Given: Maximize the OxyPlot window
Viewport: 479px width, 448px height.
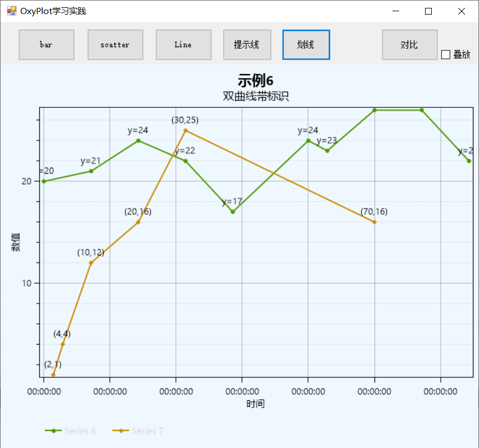Looking at the screenshot, I should [x=428, y=11].
